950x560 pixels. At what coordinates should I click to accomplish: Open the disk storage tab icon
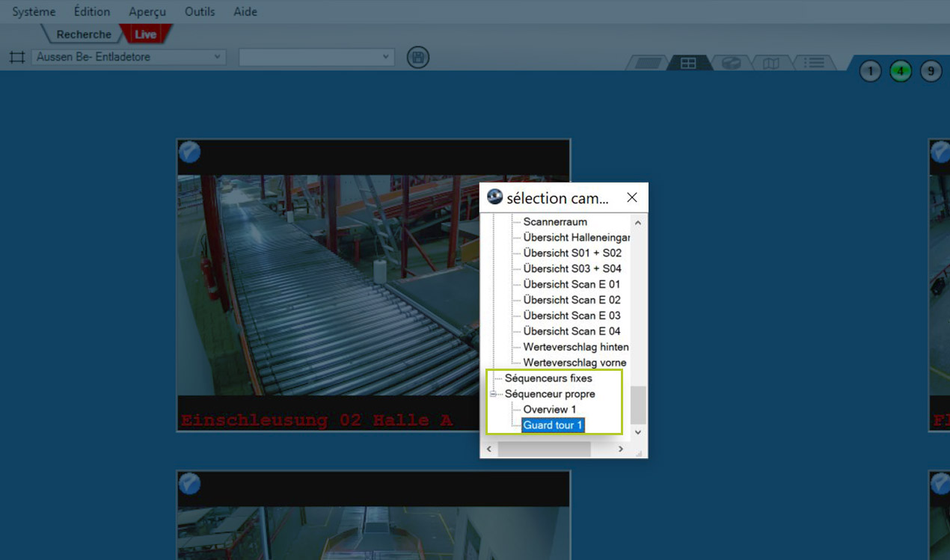(x=731, y=64)
